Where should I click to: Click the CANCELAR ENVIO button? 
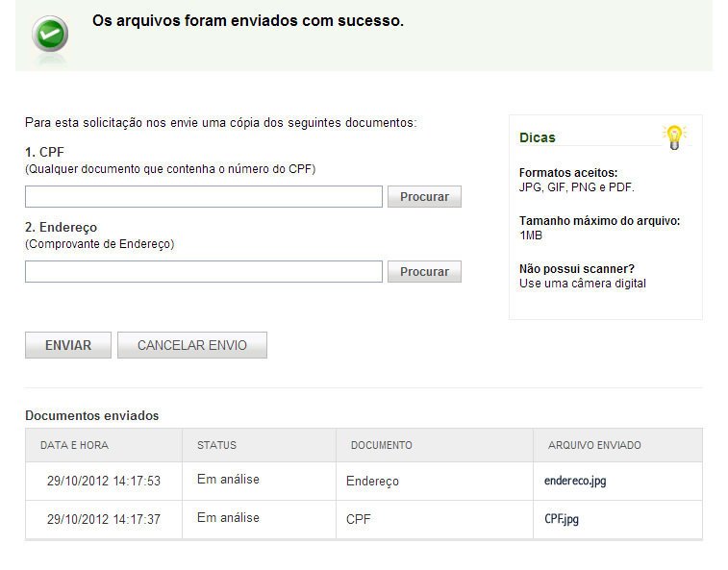[x=192, y=345]
